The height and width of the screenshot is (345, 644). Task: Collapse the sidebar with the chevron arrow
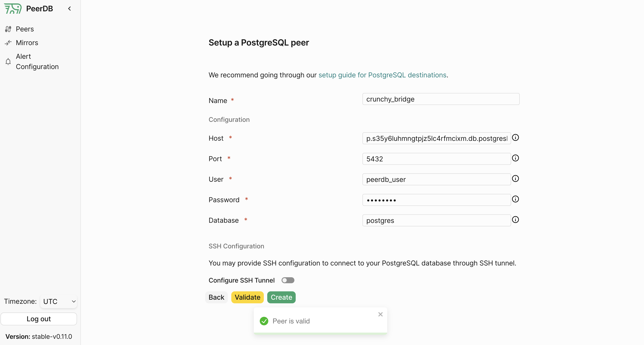70,9
